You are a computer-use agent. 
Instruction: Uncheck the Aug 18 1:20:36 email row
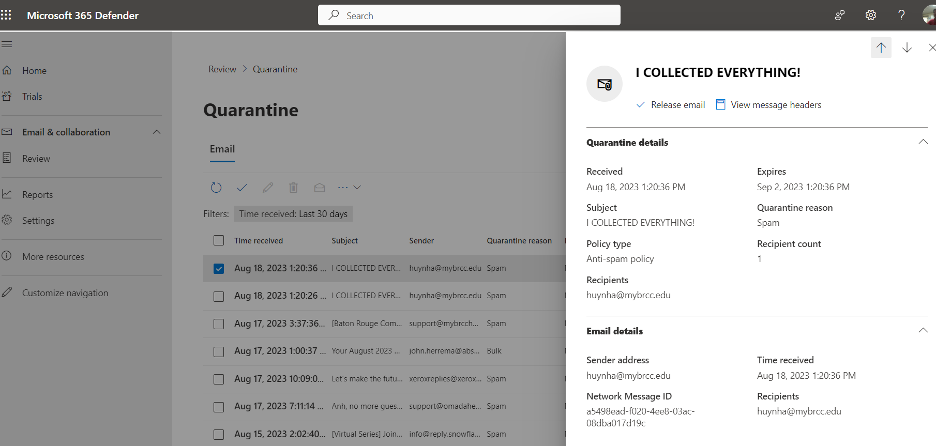coord(218,268)
